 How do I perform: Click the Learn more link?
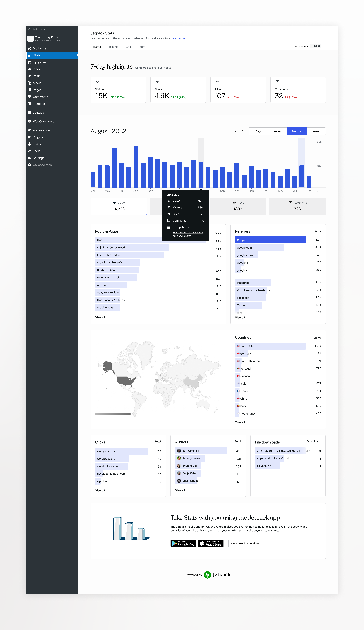178,38
